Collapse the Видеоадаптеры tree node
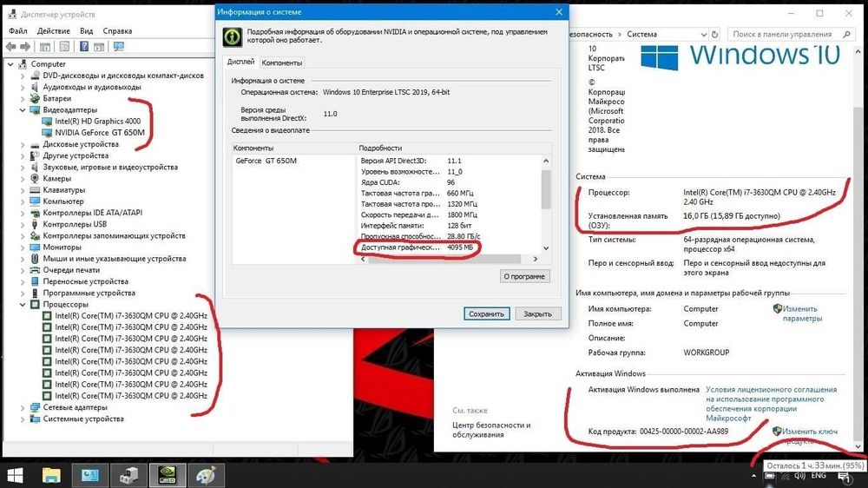The width and height of the screenshot is (868, 488). coord(23,110)
